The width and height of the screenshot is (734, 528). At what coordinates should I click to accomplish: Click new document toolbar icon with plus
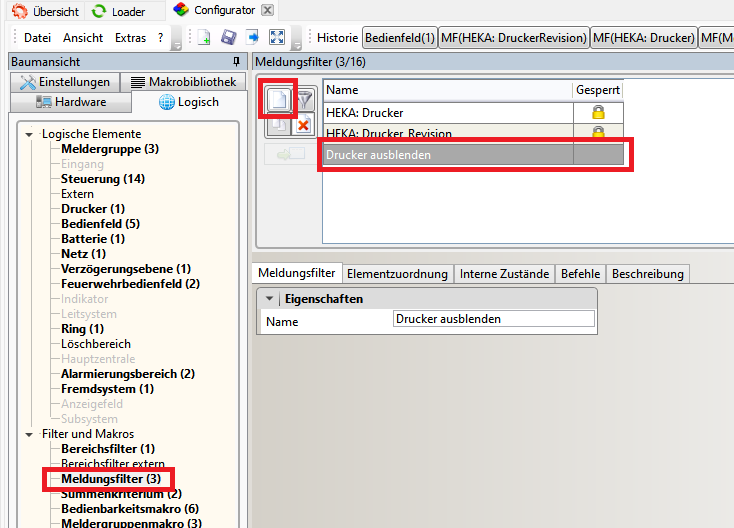click(x=204, y=37)
